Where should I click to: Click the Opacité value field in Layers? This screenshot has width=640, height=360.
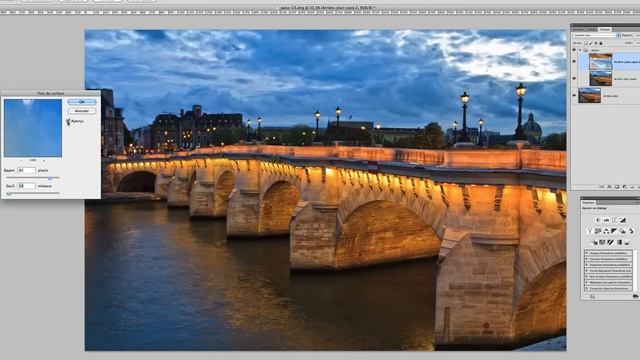[x=637, y=36]
